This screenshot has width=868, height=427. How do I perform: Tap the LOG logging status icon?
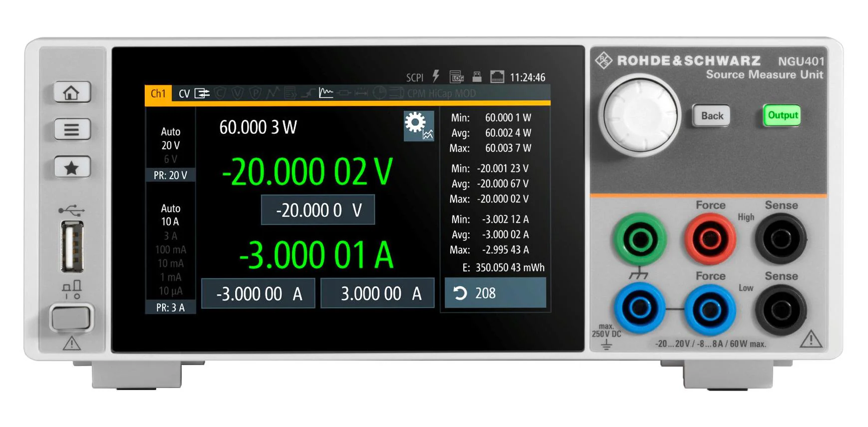[x=457, y=76]
